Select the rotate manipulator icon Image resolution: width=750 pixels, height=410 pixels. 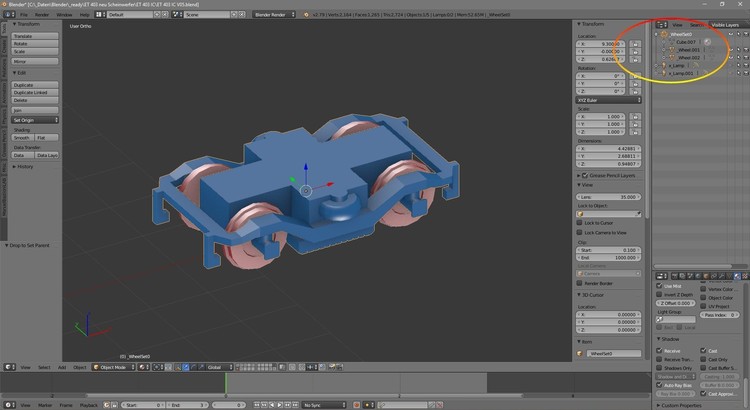(193, 367)
